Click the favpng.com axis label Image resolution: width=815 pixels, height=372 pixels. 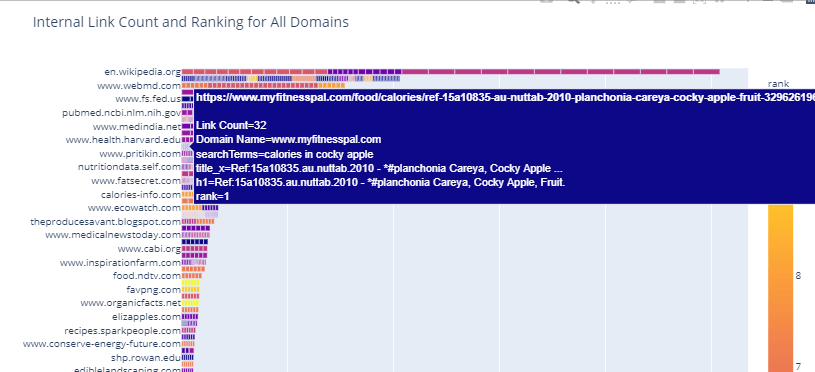(153, 289)
